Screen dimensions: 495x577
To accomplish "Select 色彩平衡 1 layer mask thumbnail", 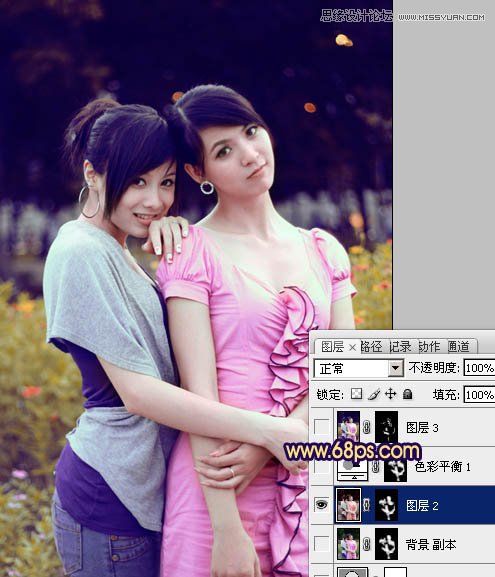I will point(395,470).
